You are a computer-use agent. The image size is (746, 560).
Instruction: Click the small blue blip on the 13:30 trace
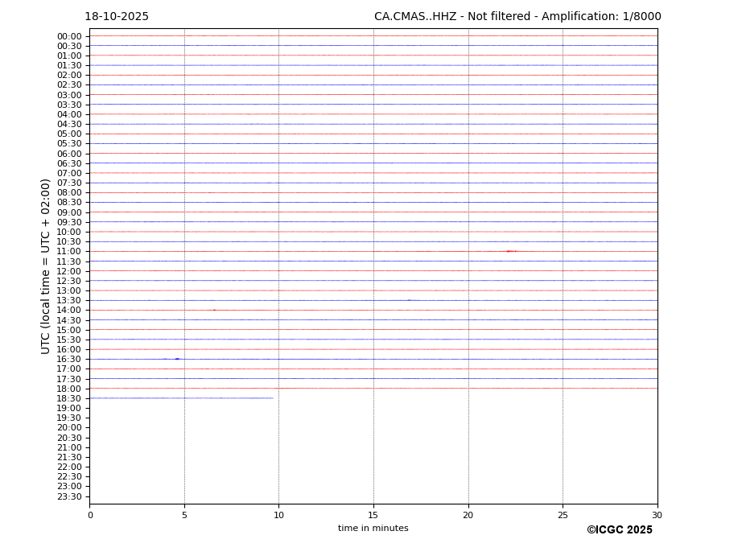tap(409, 300)
